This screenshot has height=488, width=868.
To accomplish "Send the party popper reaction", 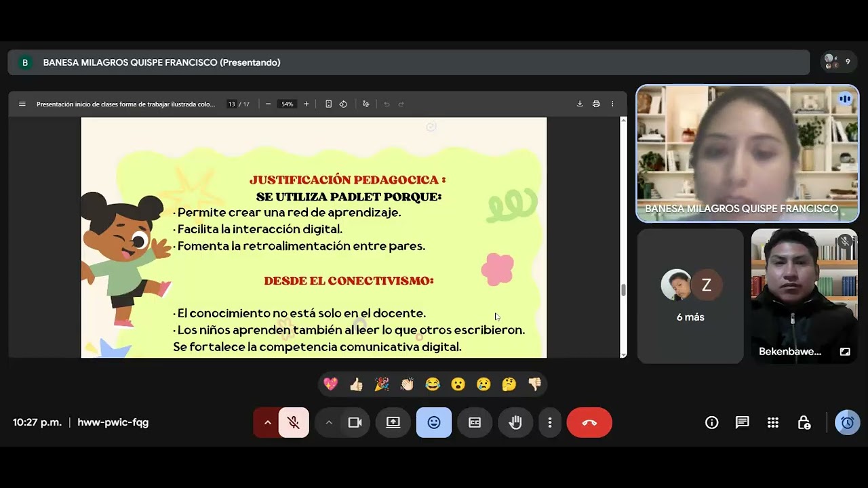I will [x=382, y=384].
